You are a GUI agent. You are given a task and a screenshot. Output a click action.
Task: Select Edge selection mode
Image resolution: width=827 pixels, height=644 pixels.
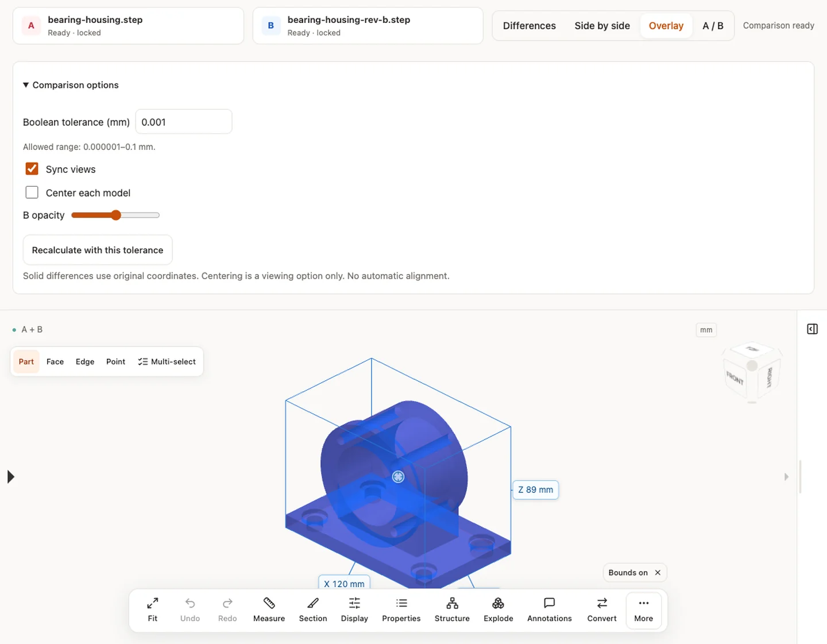click(x=85, y=361)
